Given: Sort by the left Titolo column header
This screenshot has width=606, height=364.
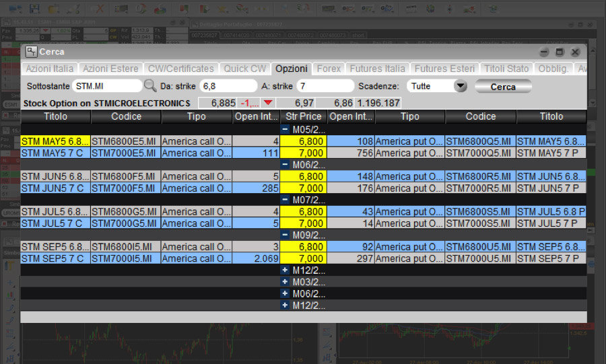Looking at the screenshot, I should click(56, 116).
